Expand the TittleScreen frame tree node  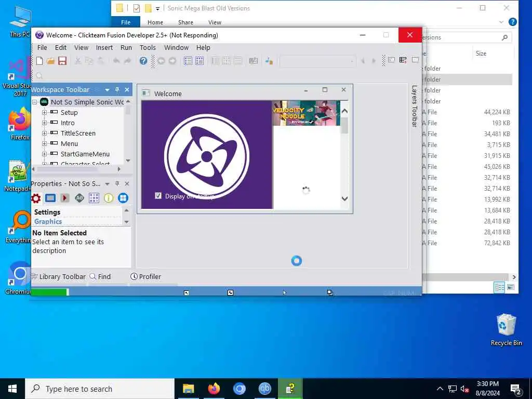(x=45, y=134)
